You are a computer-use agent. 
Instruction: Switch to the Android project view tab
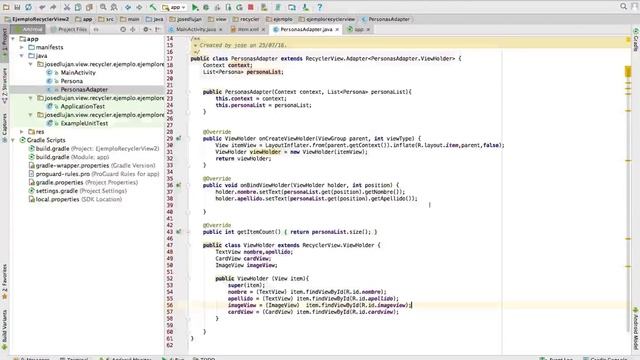(28, 29)
